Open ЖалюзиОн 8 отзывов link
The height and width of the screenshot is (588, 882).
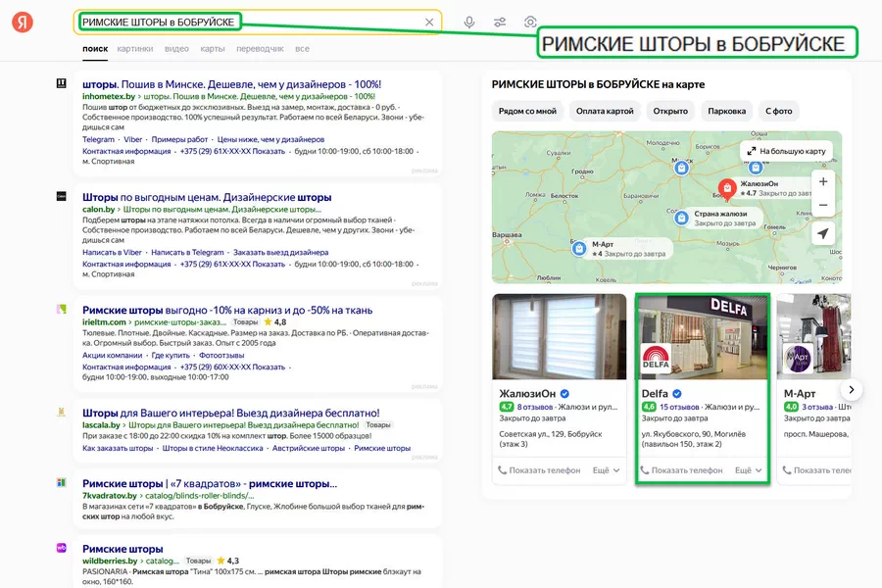(x=534, y=407)
